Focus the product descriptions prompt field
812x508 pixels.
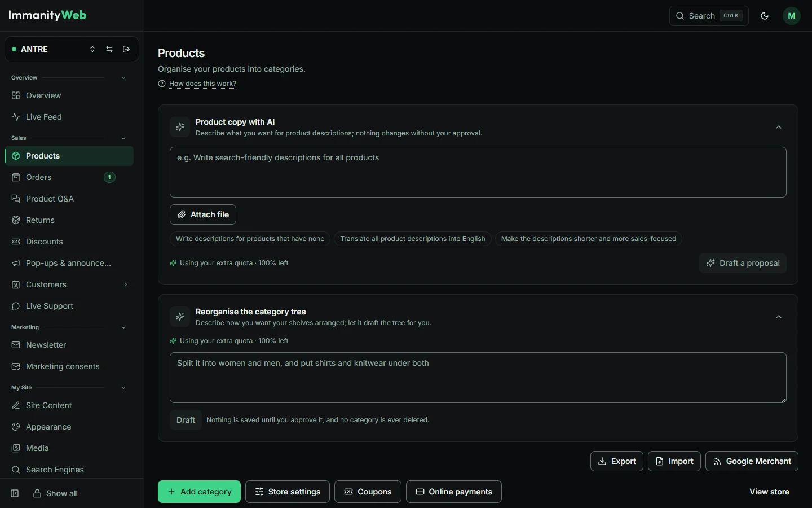click(478, 172)
